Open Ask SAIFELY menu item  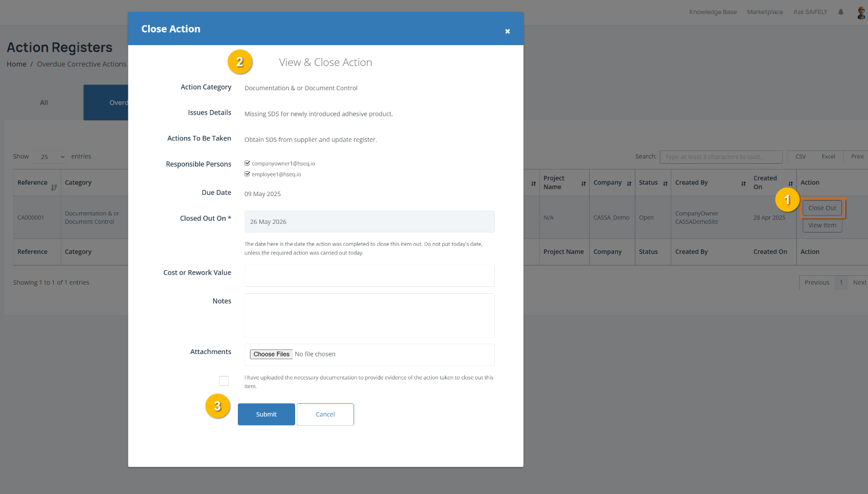tap(810, 12)
